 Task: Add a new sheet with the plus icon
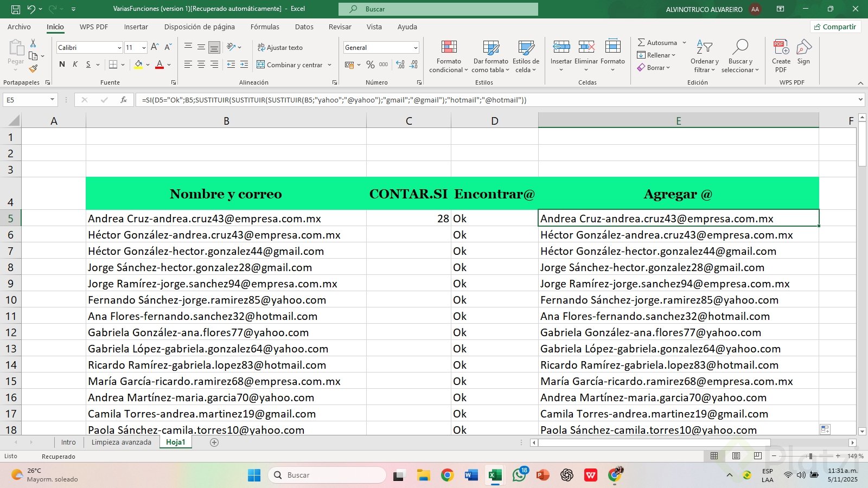pyautogui.click(x=214, y=442)
